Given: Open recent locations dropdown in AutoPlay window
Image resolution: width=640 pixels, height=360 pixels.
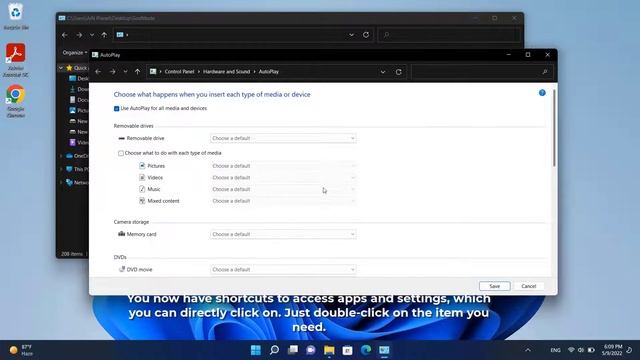Looking at the screenshot, I should (x=125, y=72).
